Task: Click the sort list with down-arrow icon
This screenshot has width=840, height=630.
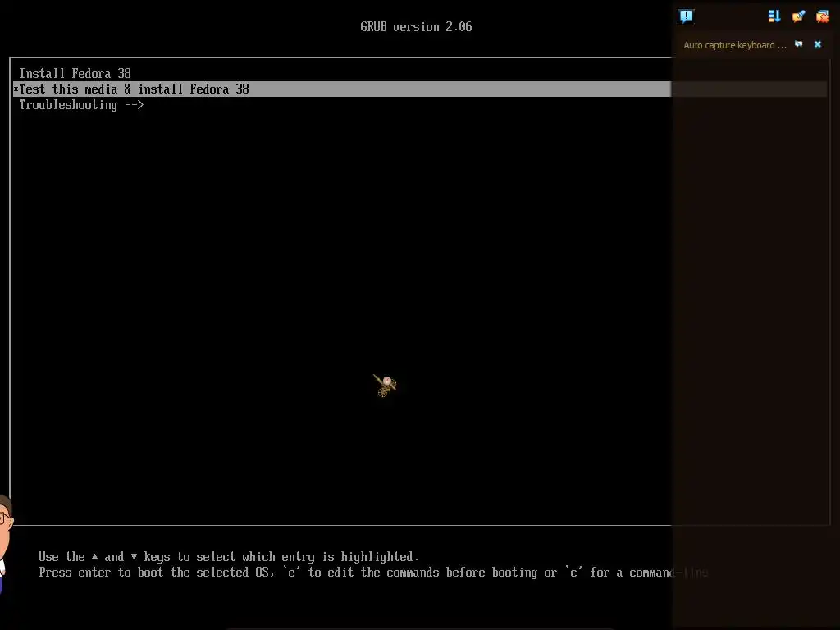Action: coord(774,16)
